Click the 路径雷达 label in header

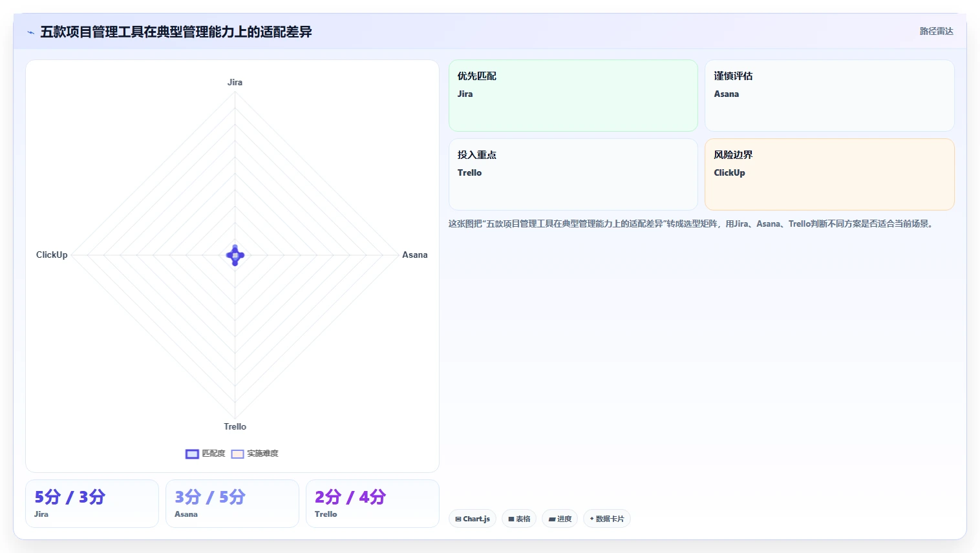pos(936,31)
